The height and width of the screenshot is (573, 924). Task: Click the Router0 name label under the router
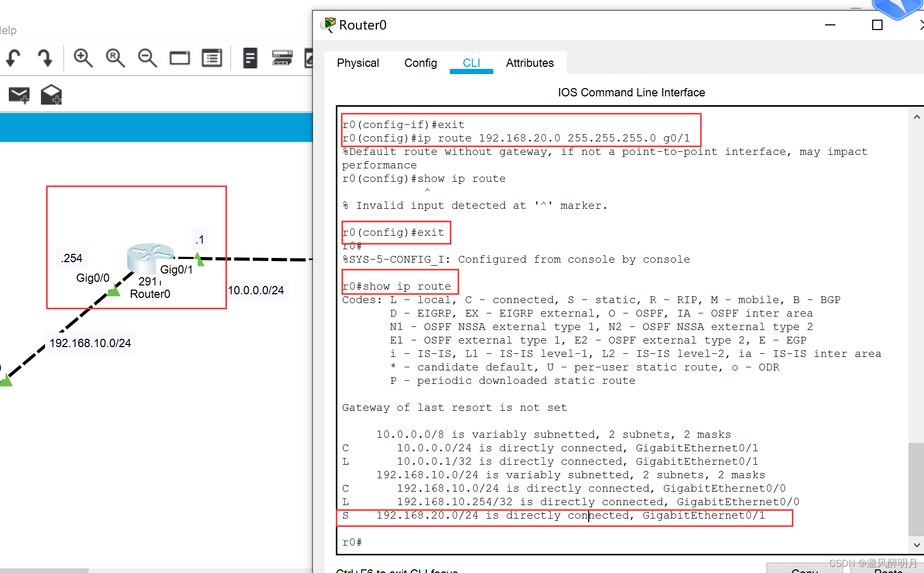point(150,294)
